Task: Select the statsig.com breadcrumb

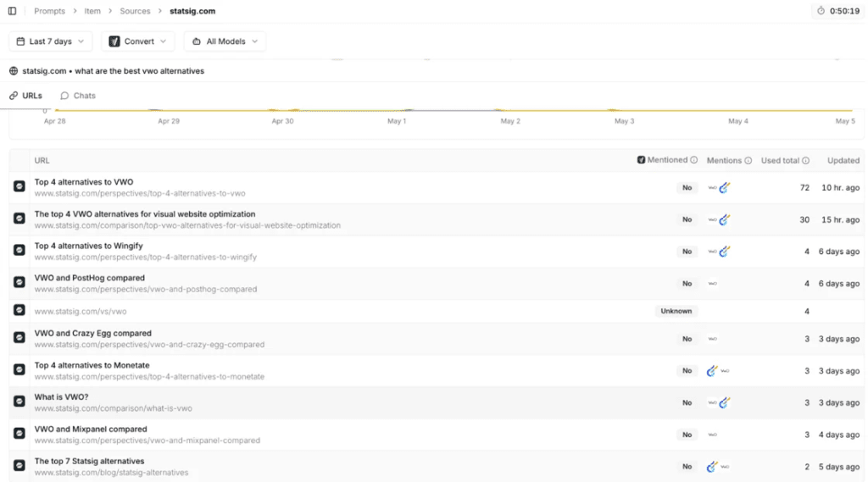Action: click(x=192, y=11)
